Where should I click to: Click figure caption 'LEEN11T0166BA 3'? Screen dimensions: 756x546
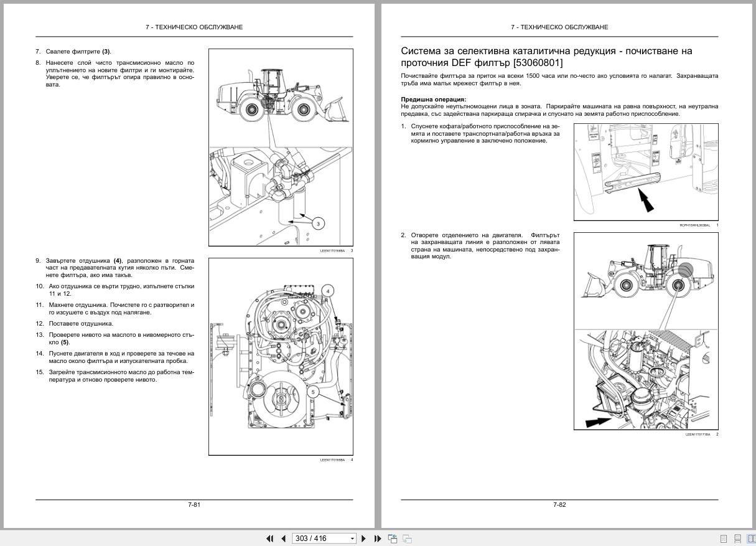coord(337,251)
